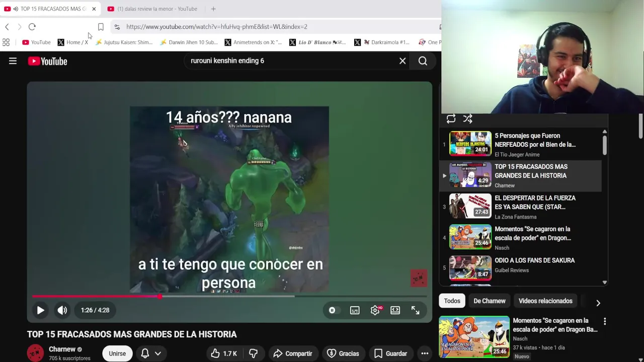Clear the search box with X

point(403,61)
